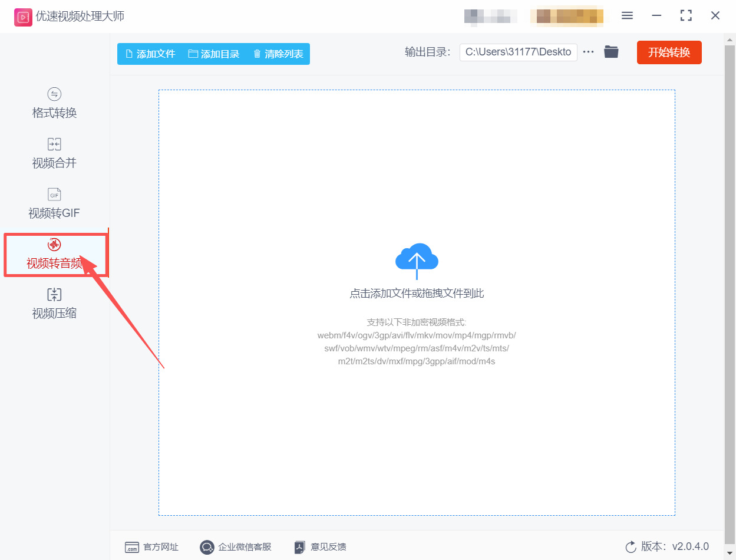
Task: Click the 企业微信客服 chat icon
Action: point(207,548)
